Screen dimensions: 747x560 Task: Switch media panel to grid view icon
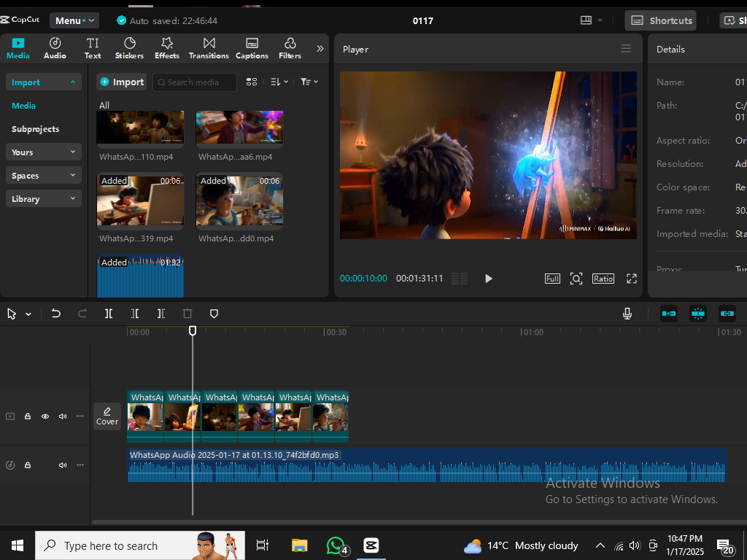click(252, 82)
